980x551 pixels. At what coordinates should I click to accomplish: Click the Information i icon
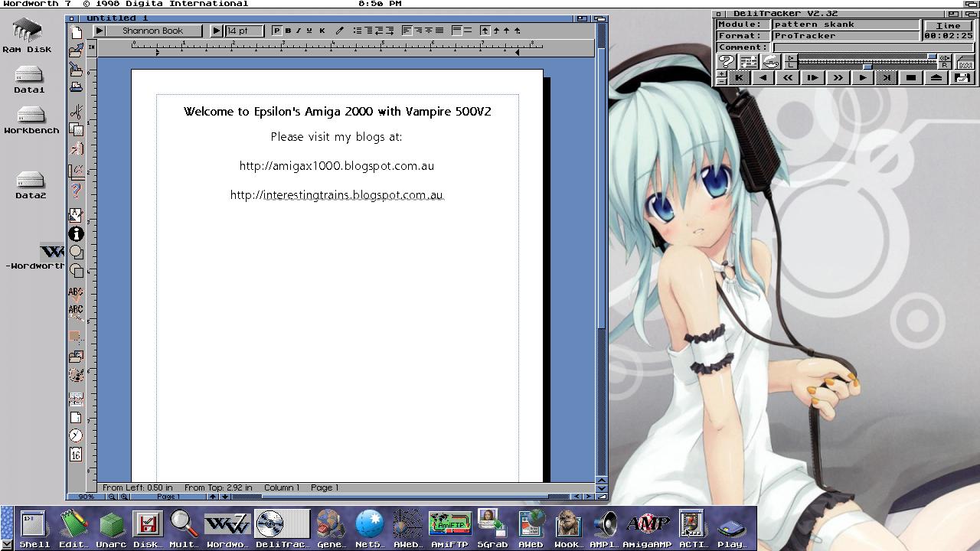pyautogui.click(x=76, y=234)
